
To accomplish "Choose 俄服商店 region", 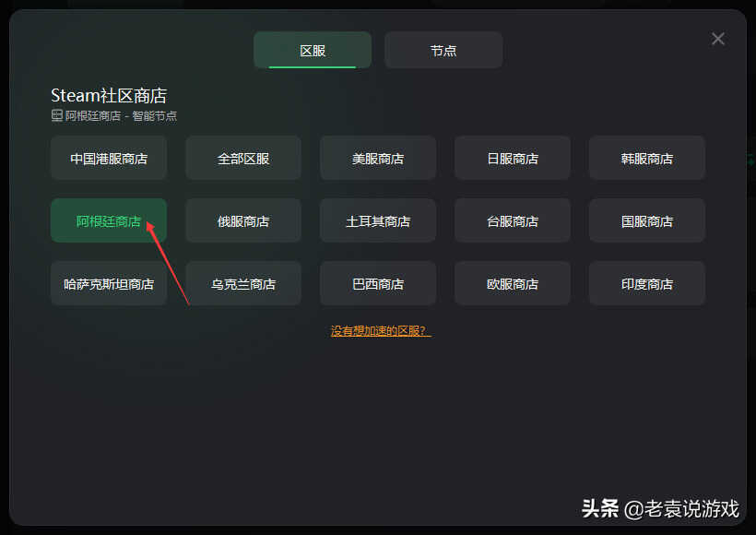I will 243,221.
